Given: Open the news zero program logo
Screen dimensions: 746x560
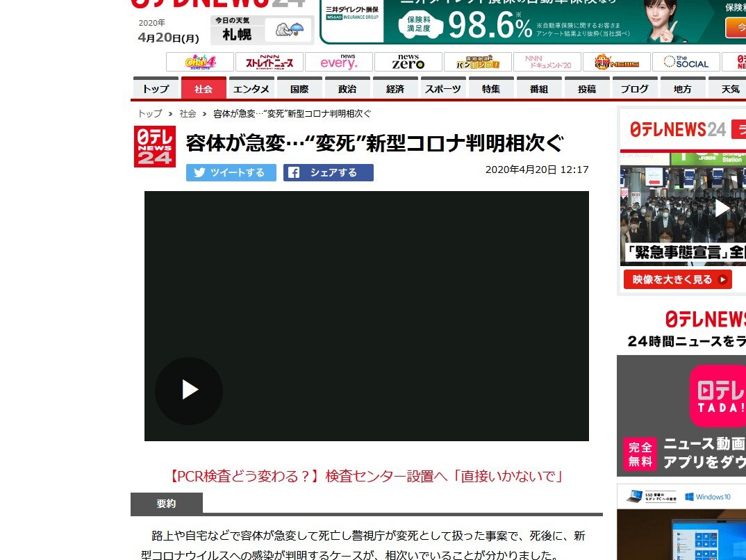Looking at the screenshot, I should (408, 63).
